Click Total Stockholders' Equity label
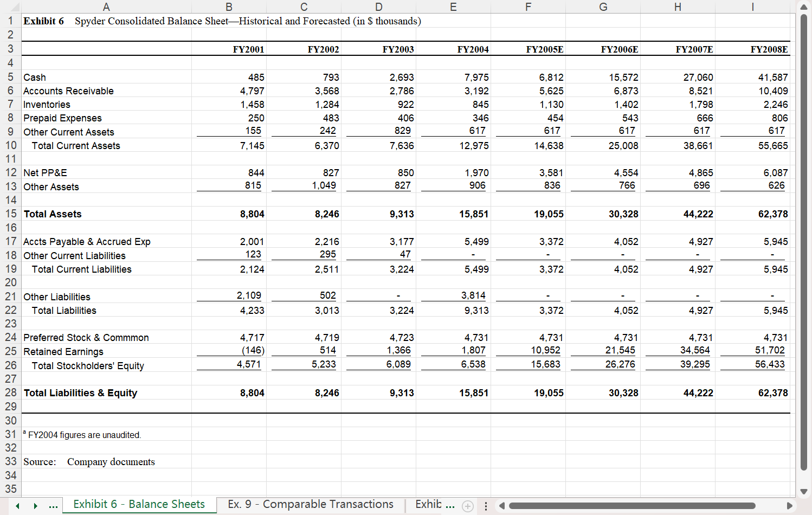 pyautogui.click(x=106, y=365)
